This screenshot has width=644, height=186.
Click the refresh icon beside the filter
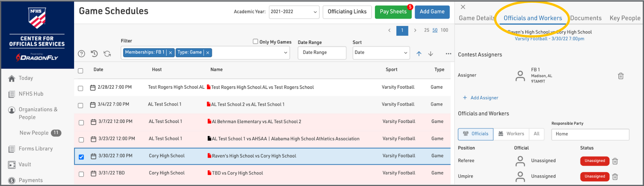point(107,54)
